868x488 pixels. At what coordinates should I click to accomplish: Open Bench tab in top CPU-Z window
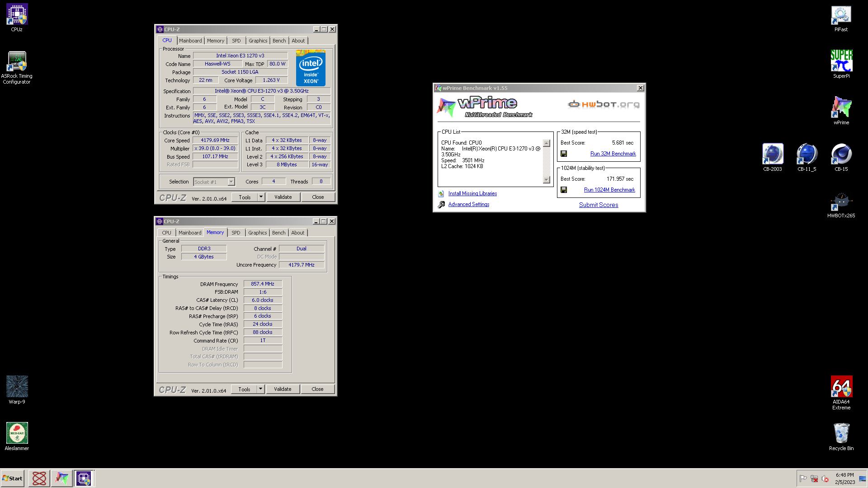(279, 41)
